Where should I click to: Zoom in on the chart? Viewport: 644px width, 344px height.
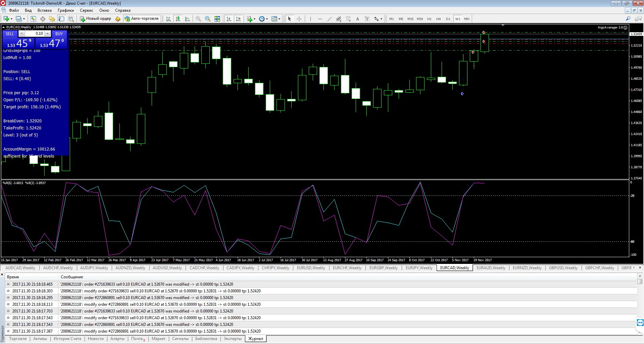click(x=198, y=19)
